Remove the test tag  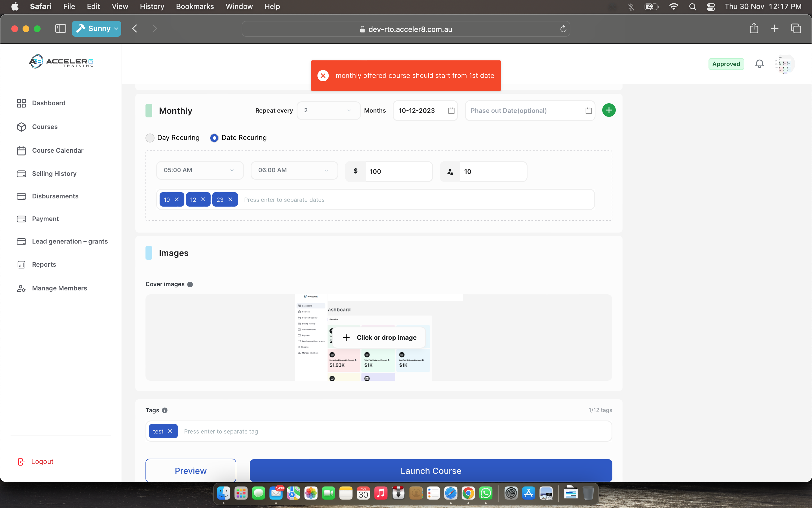point(170,431)
